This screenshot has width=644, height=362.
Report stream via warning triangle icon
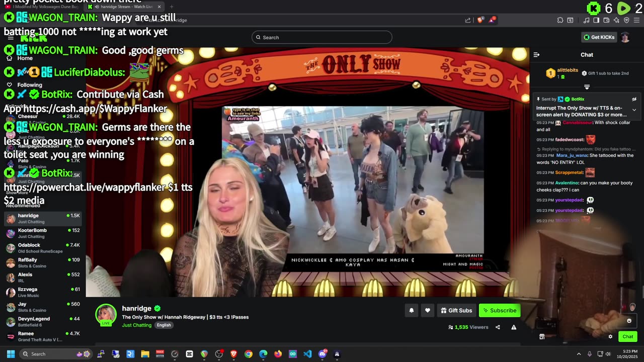pos(514,327)
